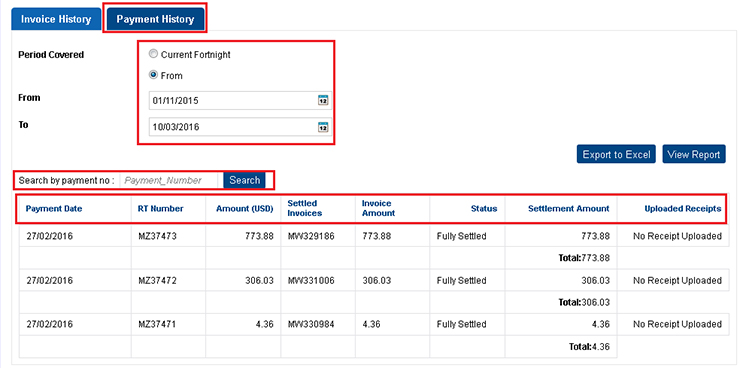
Task: Click Fully Settled status for MW330984
Action: pyautogui.click(x=462, y=325)
